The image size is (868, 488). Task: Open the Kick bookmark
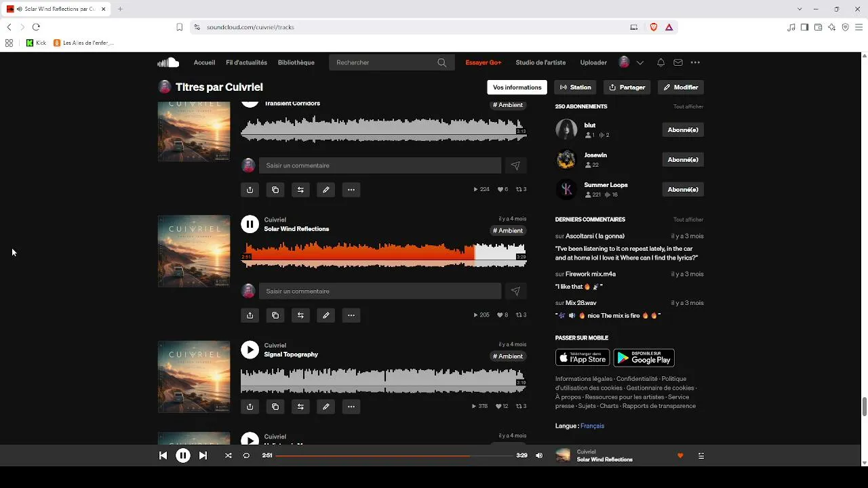(36, 43)
